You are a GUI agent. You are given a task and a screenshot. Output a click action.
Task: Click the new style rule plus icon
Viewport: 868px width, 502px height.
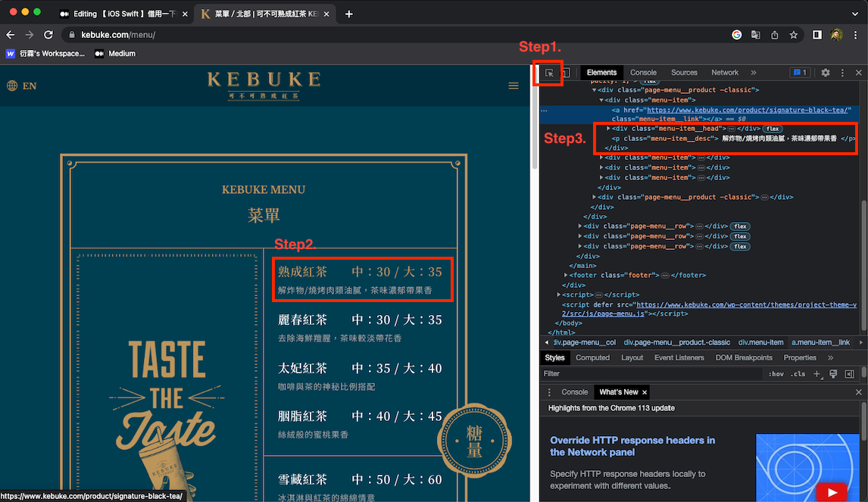816,373
